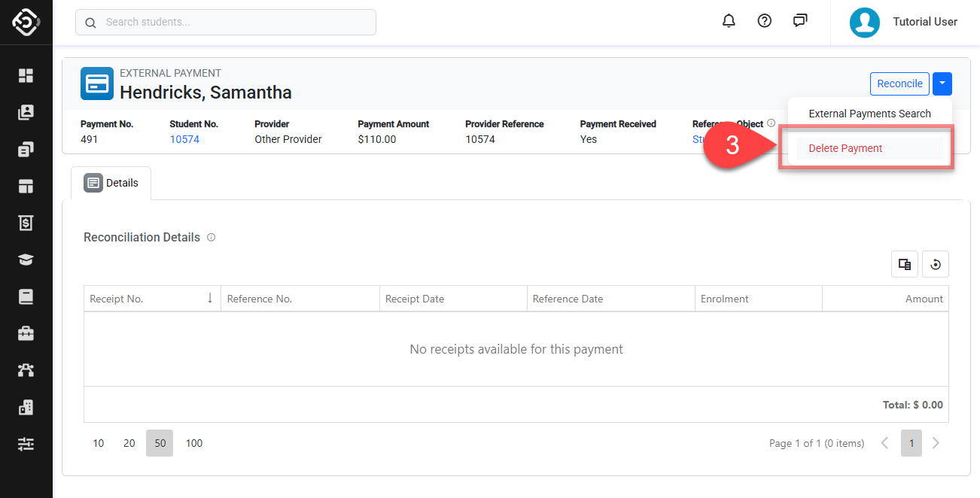Image resolution: width=980 pixels, height=498 pixels.
Task: Set page size to 20
Action: (x=129, y=443)
